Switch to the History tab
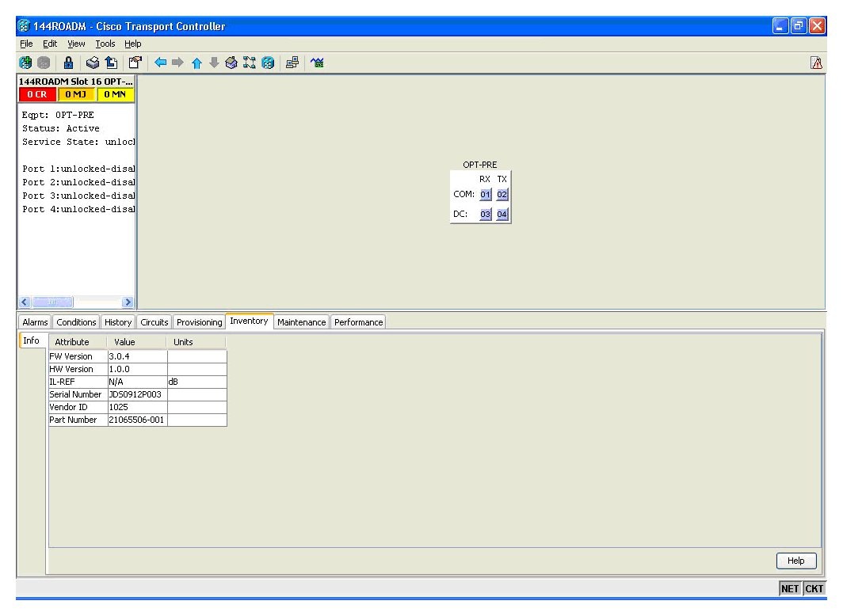The width and height of the screenshot is (843, 616). click(118, 322)
